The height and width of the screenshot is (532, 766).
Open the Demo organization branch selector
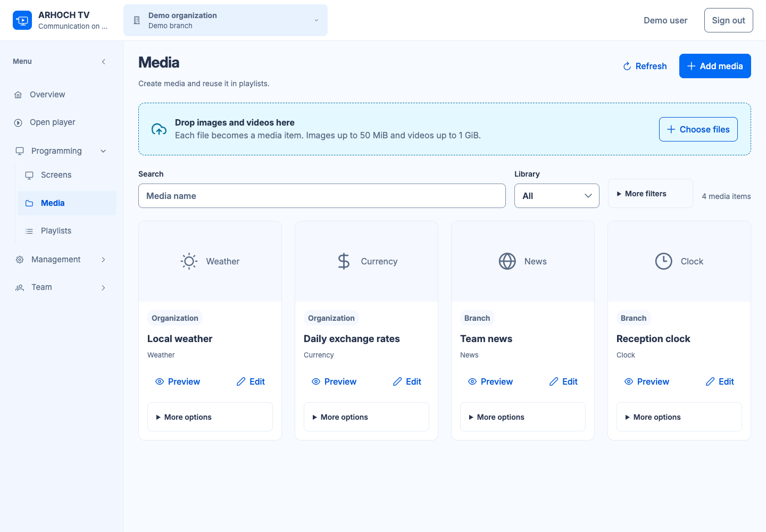point(226,20)
